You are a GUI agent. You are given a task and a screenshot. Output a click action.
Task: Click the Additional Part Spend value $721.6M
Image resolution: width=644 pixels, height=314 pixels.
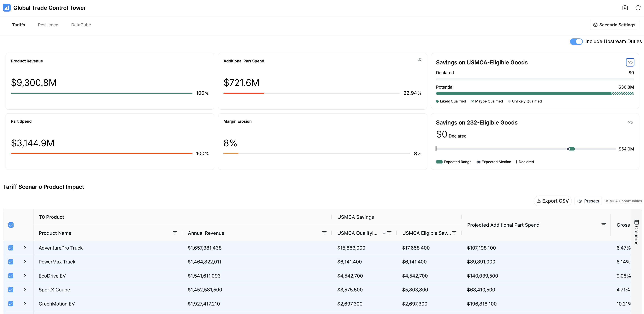click(x=241, y=83)
